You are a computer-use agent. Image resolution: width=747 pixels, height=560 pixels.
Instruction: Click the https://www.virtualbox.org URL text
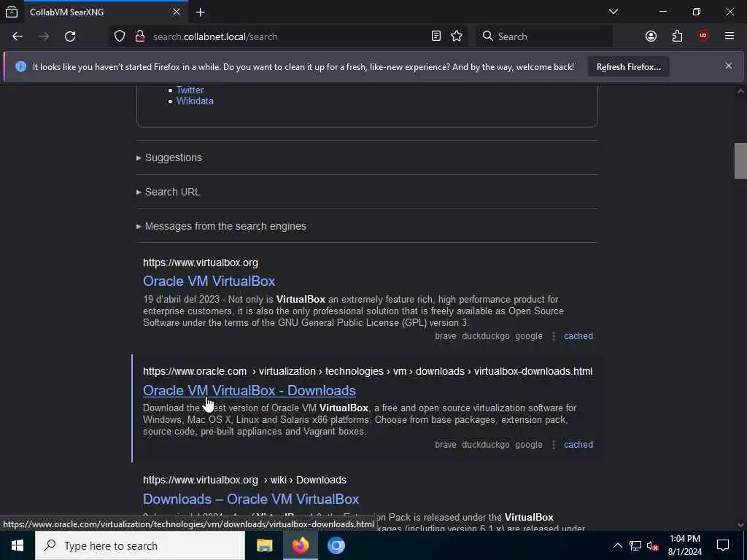tap(201, 262)
